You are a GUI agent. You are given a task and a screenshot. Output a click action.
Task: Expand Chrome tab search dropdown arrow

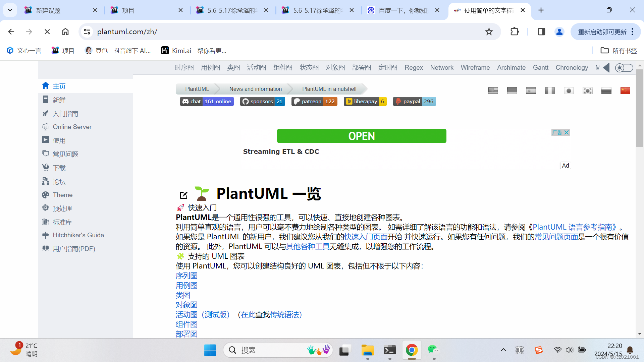click(10, 10)
